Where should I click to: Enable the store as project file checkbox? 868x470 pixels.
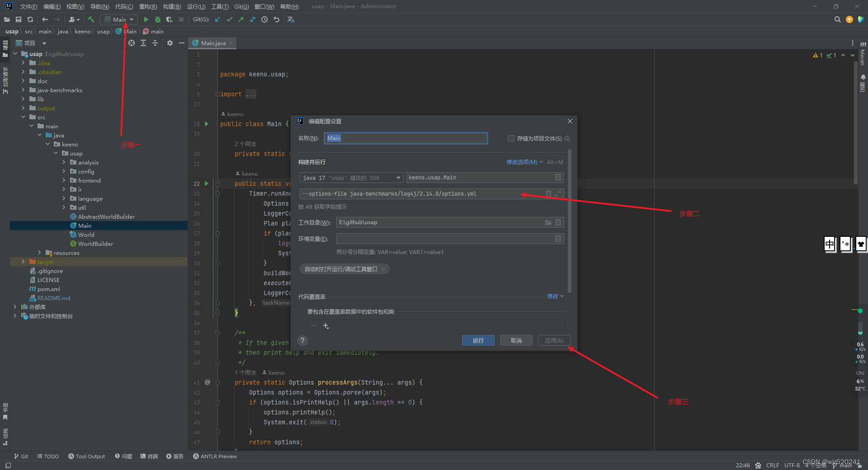(511, 138)
